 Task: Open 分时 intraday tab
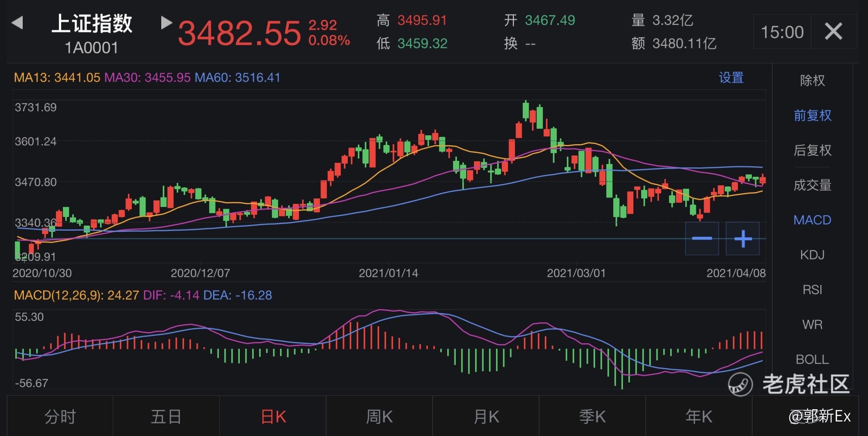pyautogui.click(x=60, y=416)
